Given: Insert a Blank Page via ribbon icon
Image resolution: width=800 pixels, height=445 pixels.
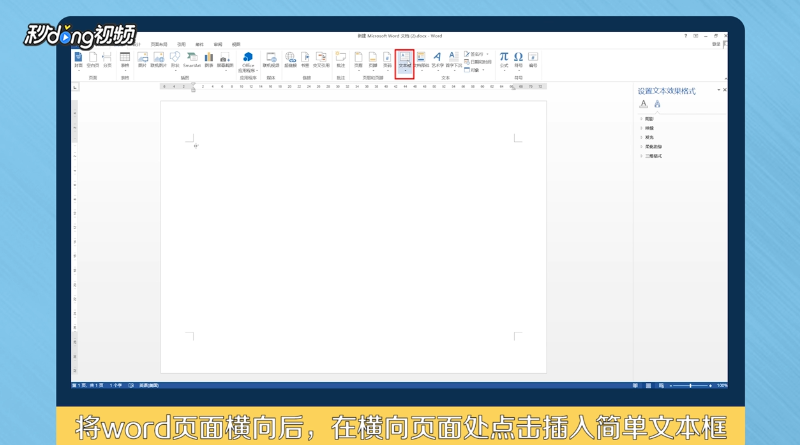Looking at the screenshot, I should 93,60.
